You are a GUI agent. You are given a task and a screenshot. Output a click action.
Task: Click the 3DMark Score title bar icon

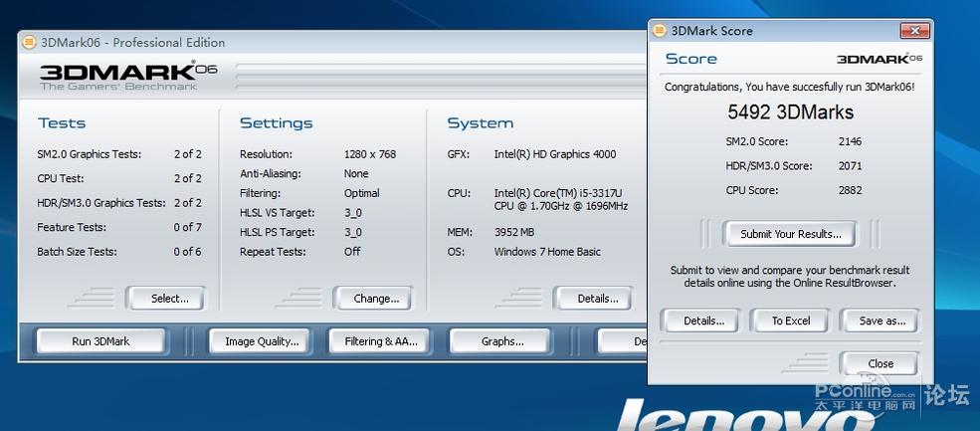pyautogui.click(x=659, y=31)
